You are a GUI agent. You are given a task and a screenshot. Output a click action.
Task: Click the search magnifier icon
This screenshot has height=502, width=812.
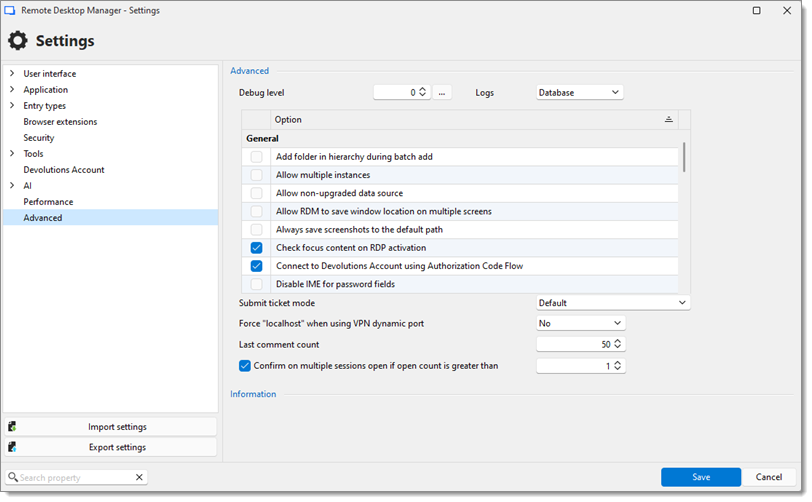pyautogui.click(x=13, y=477)
